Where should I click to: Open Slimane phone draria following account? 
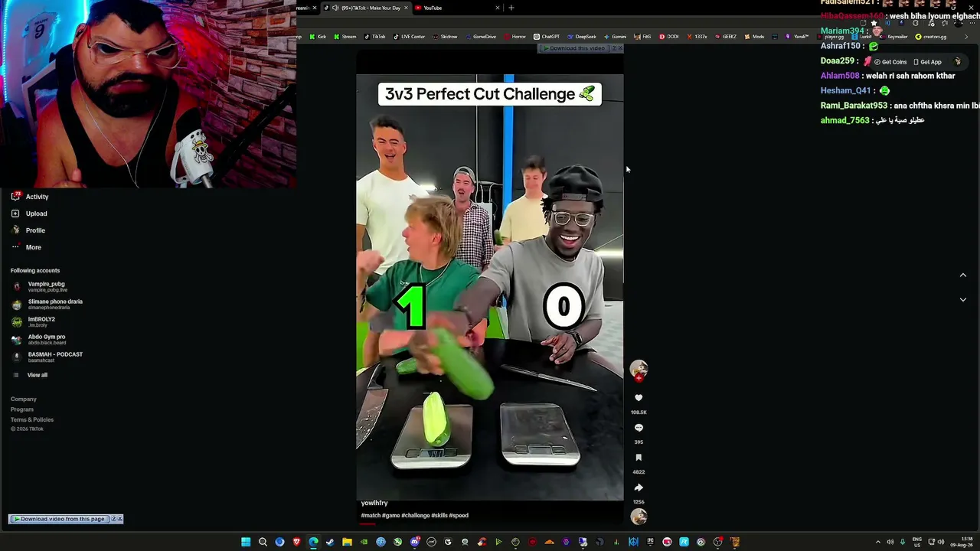click(x=48, y=304)
